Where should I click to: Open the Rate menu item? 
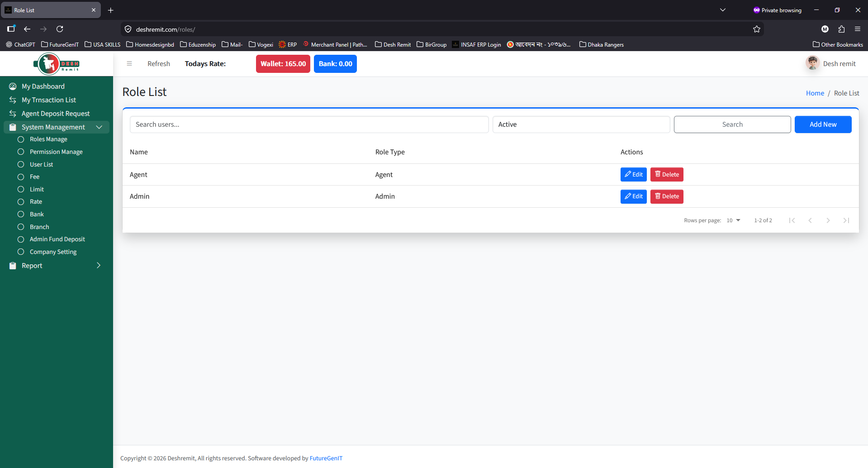[36, 202]
